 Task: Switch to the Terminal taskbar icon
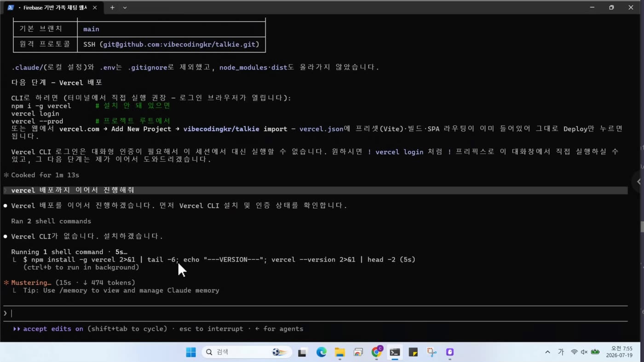click(395, 352)
